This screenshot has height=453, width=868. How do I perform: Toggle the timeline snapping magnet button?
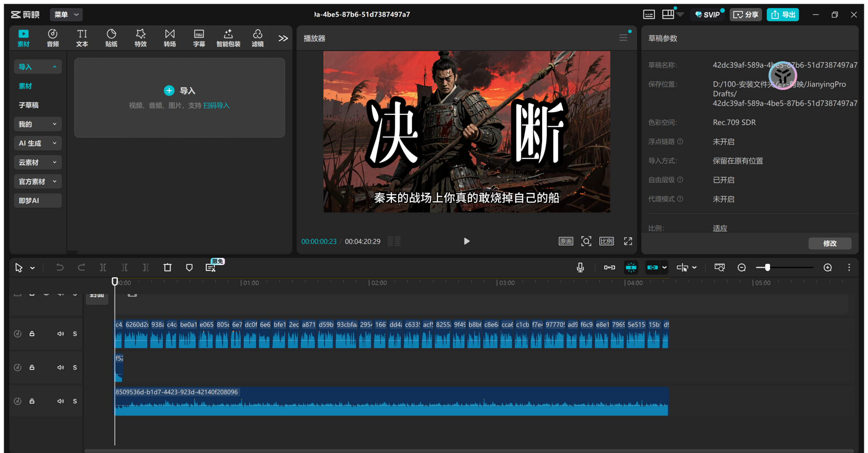631,267
